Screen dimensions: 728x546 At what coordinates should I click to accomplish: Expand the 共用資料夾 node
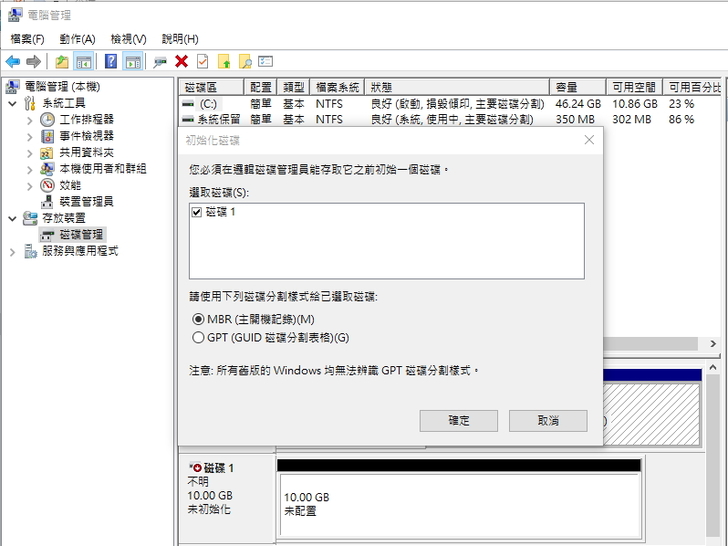[x=30, y=153]
